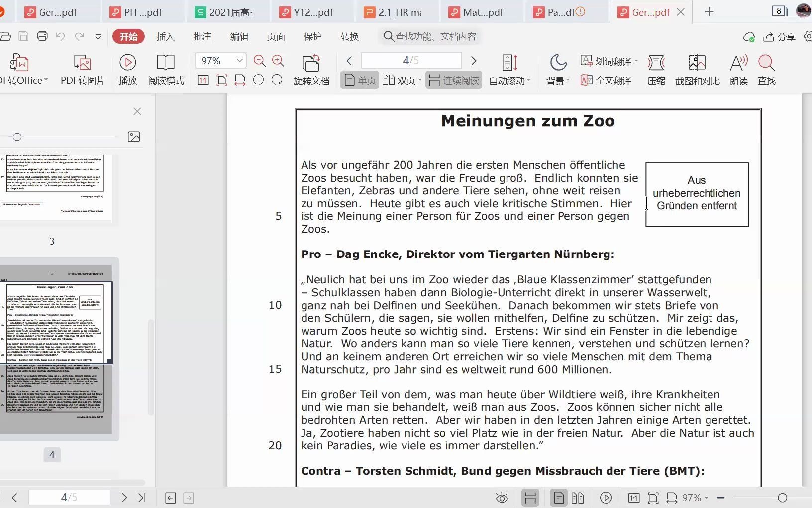This screenshot has width=812, height=508.
Task: Open the 编辑 ribbon tab
Action: [239, 36]
